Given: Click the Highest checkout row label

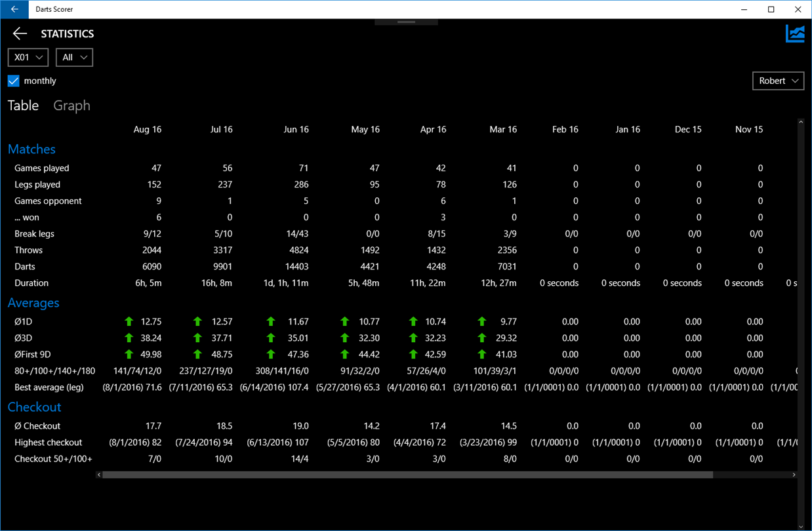Looking at the screenshot, I should click(49, 442).
